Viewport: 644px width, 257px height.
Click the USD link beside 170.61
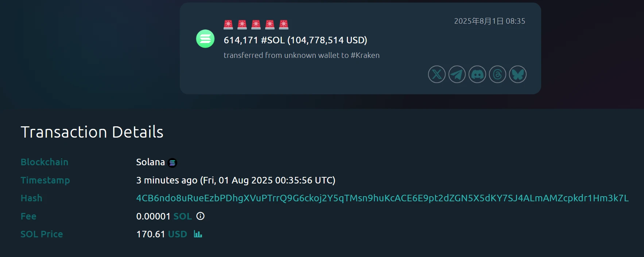click(x=178, y=234)
